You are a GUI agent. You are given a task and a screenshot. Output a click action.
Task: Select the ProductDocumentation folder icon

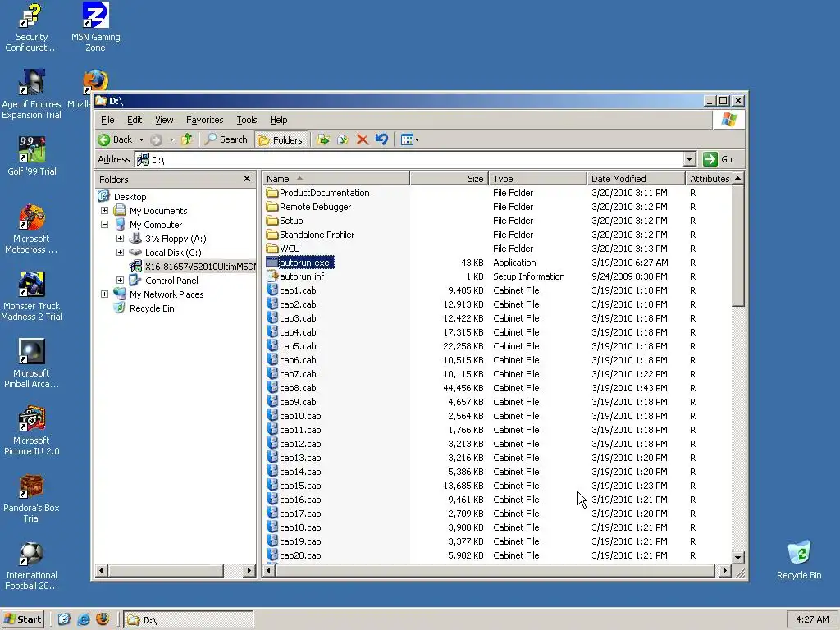tap(272, 193)
